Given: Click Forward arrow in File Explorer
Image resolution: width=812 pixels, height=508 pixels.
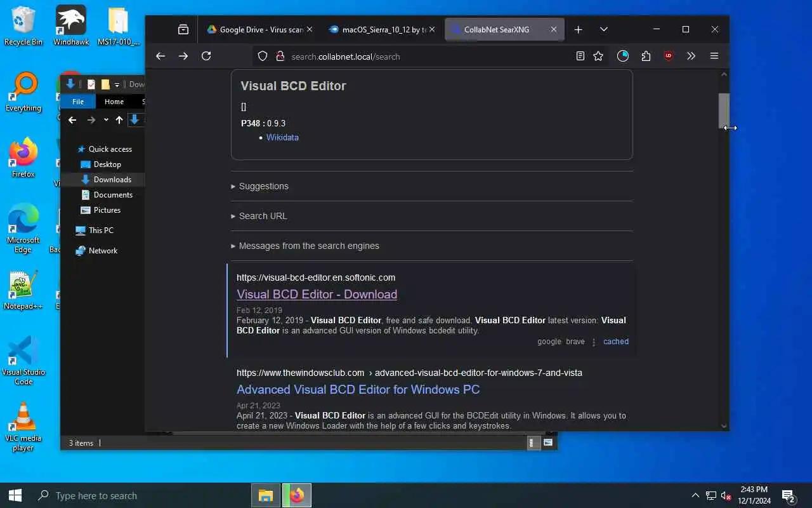Looking at the screenshot, I should tap(91, 120).
